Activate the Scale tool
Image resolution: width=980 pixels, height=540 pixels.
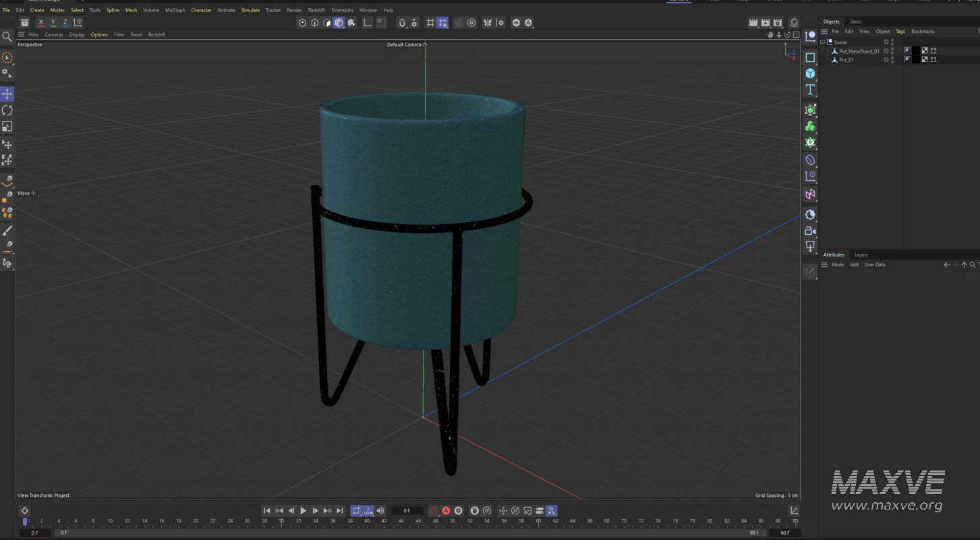coord(7,126)
